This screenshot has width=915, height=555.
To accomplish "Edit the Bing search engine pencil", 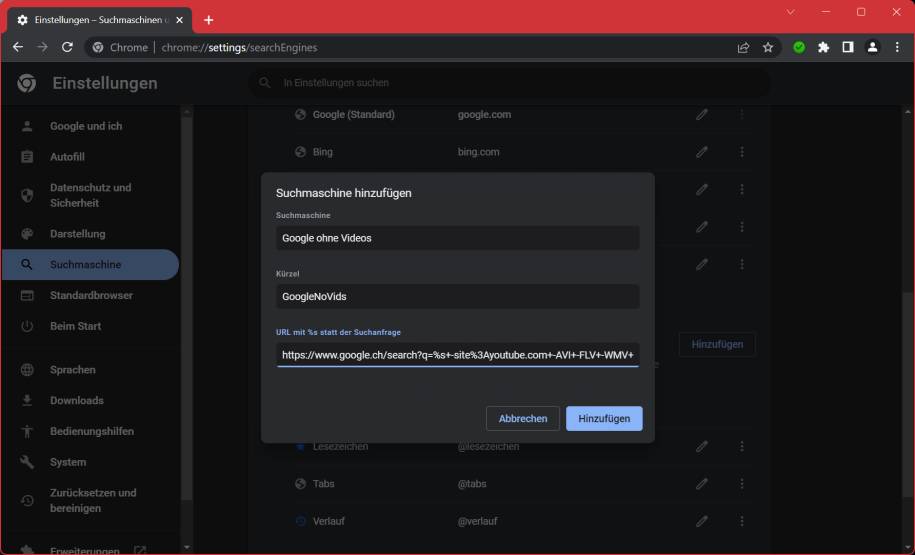I will 701,152.
